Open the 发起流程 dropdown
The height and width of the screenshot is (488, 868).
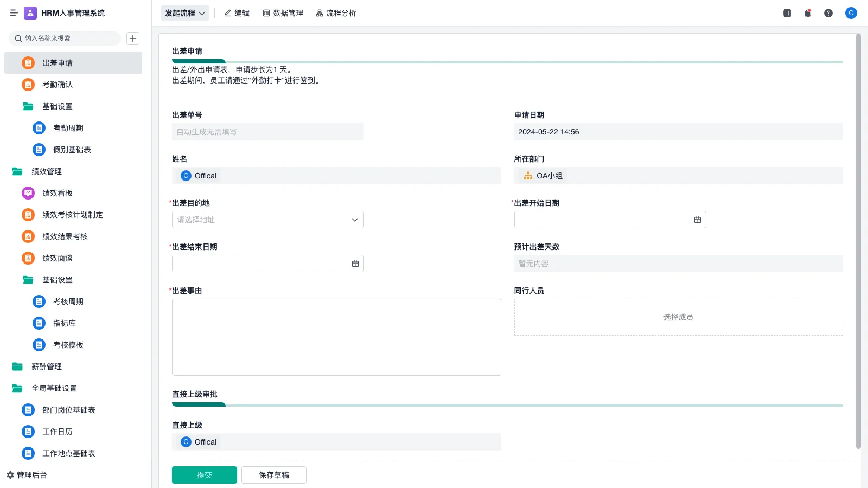click(184, 13)
